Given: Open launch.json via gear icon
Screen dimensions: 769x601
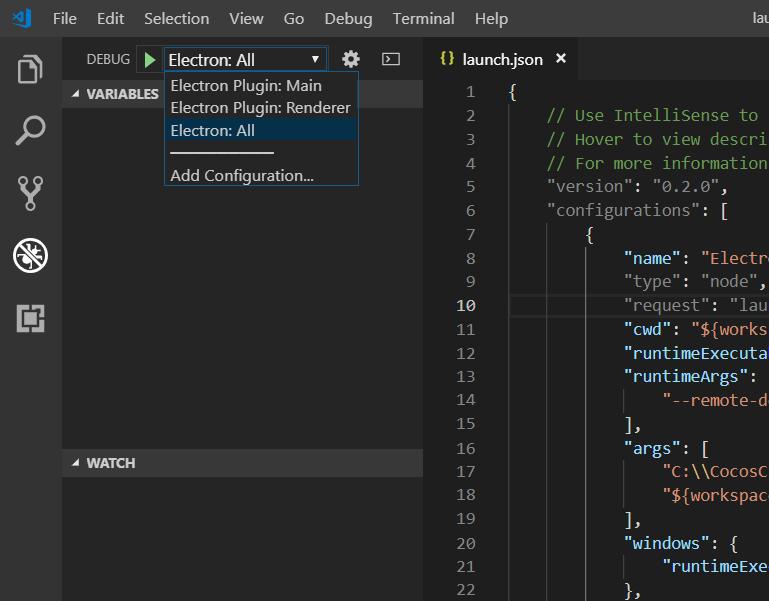Looking at the screenshot, I should pyautogui.click(x=350, y=59).
